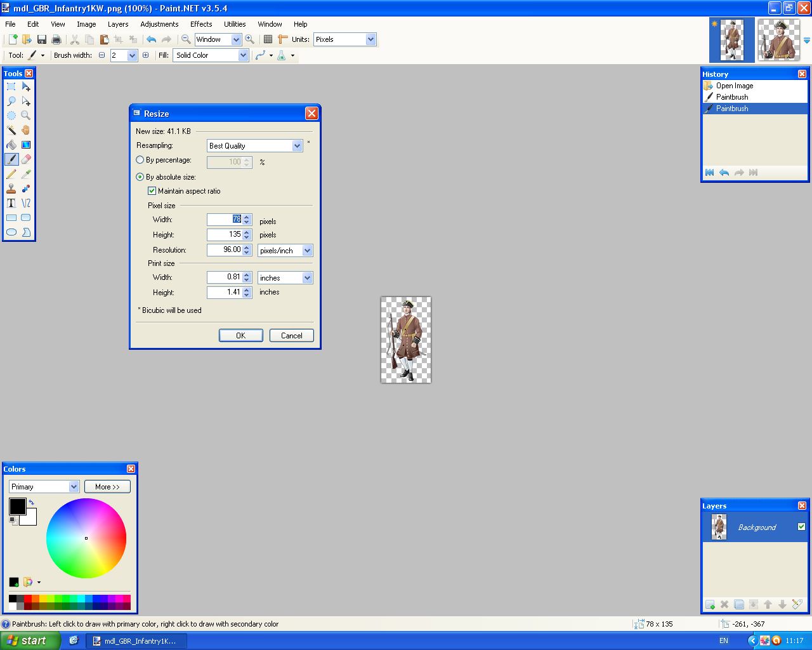Toggle the pixel grid icon in toolbar
The width and height of the screenshot is (812, 650).
268,39
